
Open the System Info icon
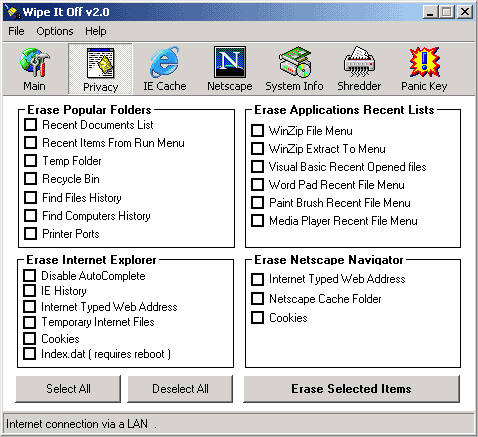(x=294, y=69)
